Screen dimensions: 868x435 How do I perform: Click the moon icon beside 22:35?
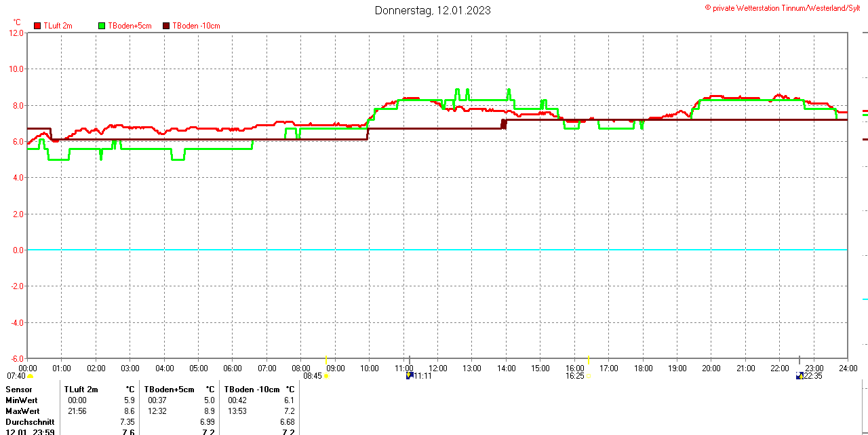800,375
